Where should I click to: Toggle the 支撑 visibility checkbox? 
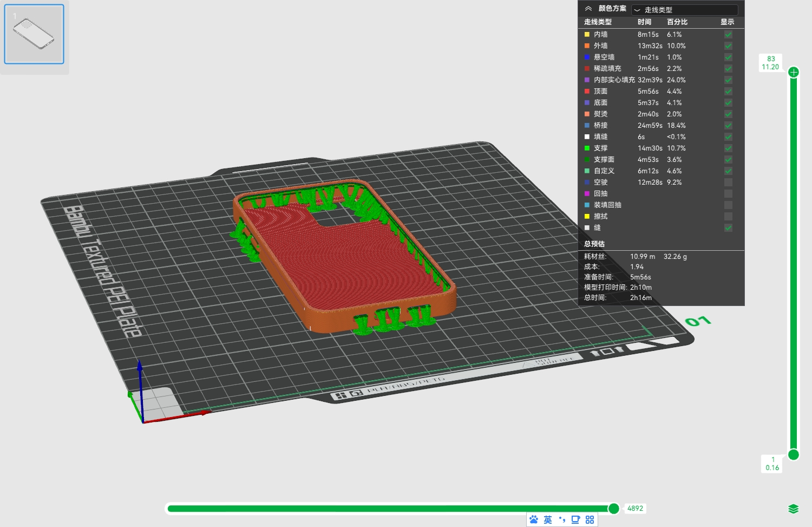[728, 148]
